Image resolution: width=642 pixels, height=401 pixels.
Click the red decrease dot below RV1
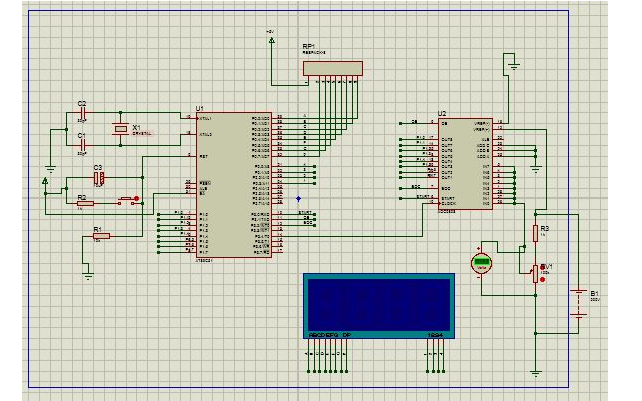[x=543, y=280]
